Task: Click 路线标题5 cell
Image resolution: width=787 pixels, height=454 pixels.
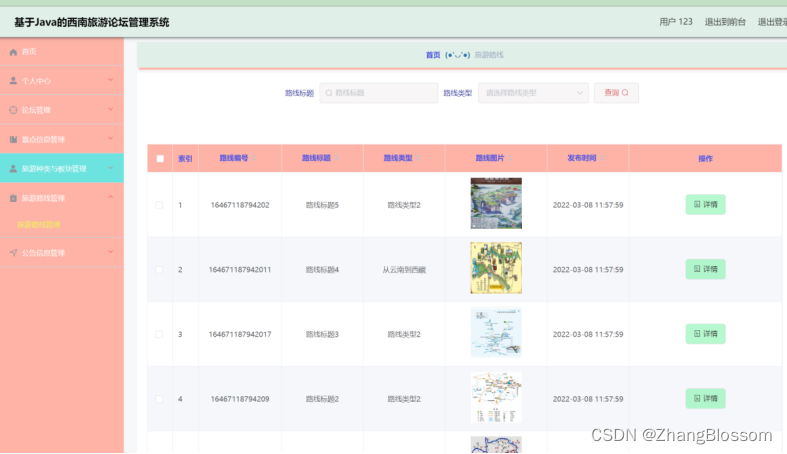Action: pyautogui.click(x=322, y=205)
